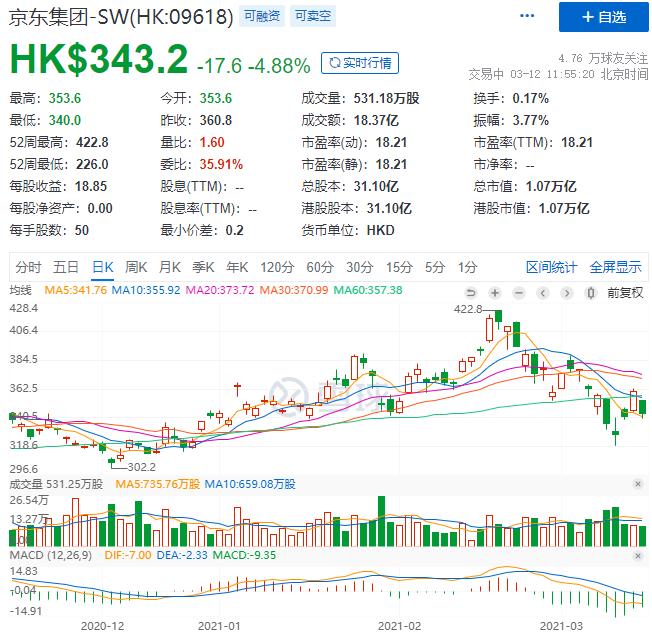Open the 区间统计 link
Image resolution: width=652 pixels, height=638 pixels.
(x=551, y=267)
